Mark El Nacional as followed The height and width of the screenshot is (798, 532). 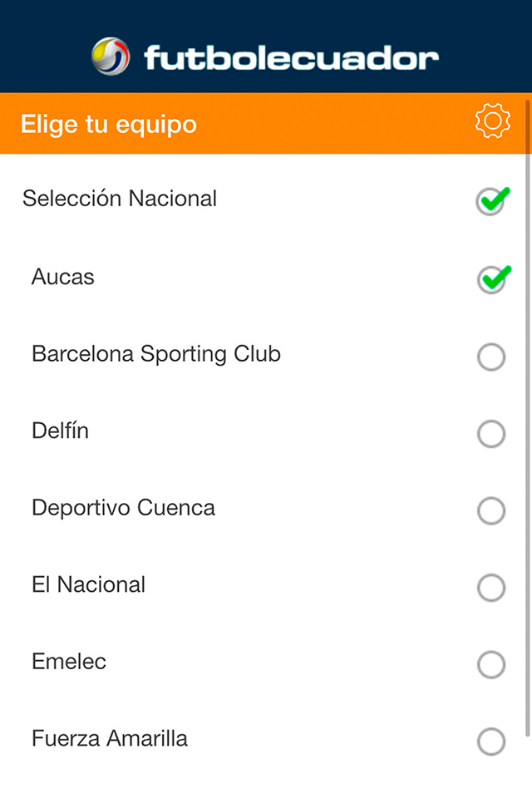click(491, 588)
